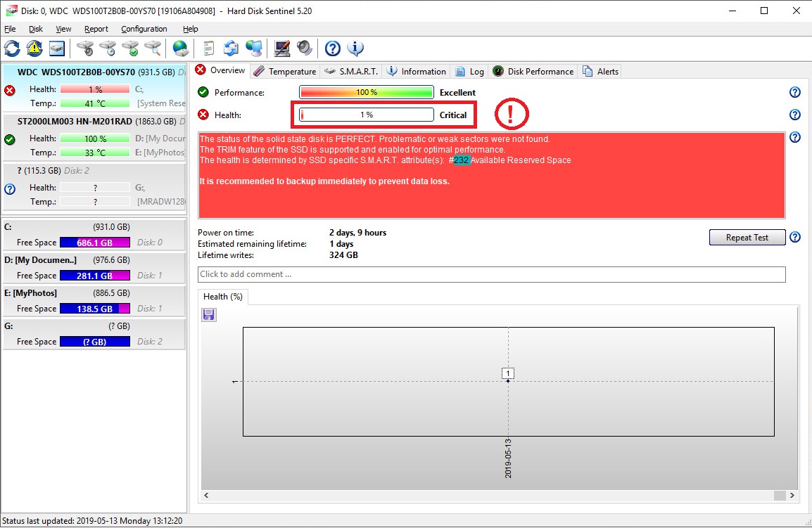
Task: Switch to the Overview tab
Action: [221, 70]
